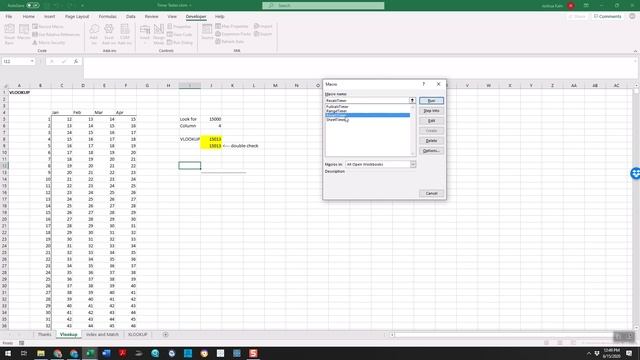Open COM Add-ins icon

coord(125,34)
